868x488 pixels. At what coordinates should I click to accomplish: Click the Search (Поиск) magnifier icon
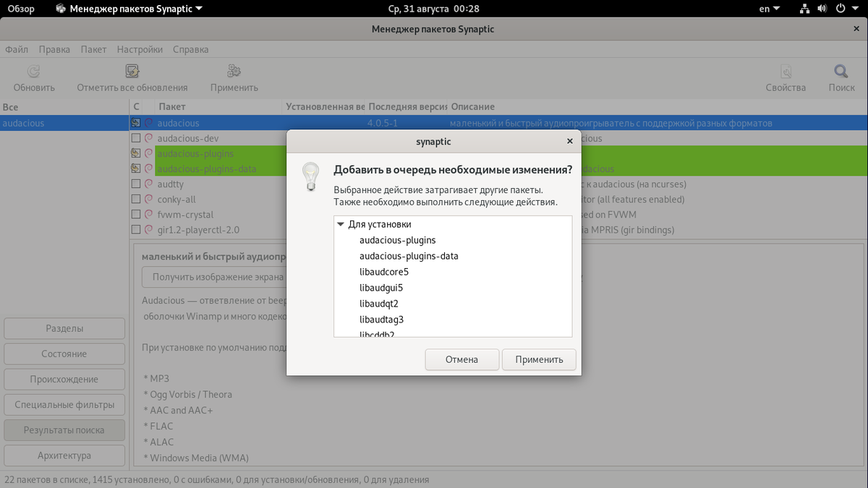[841, 71]
